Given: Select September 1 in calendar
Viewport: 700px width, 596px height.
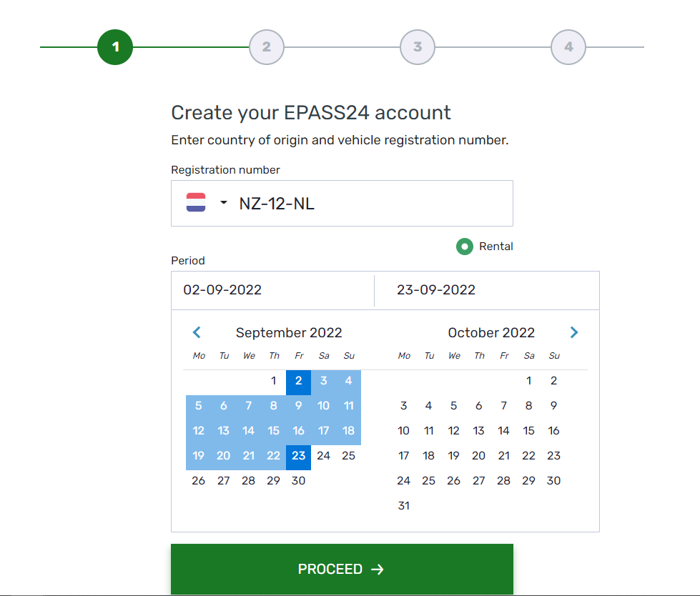Looking at the screenshot, I should (274, 381).
